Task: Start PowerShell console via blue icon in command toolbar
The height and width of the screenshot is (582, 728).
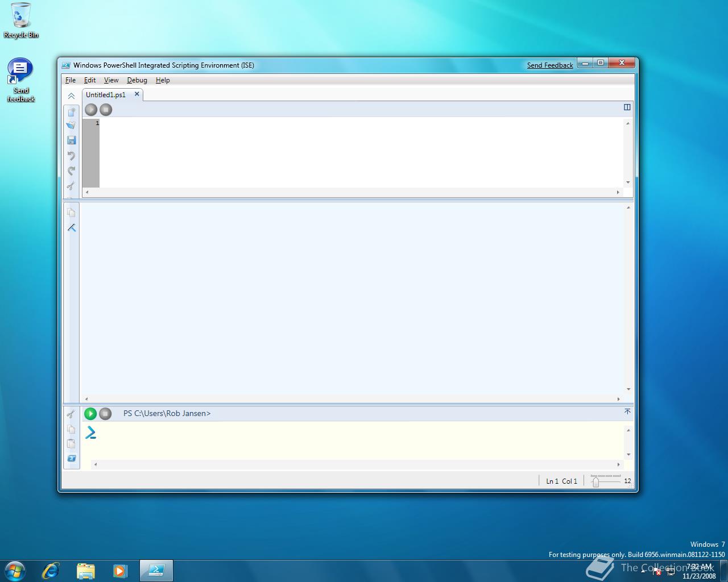Action: pos(72,458)
